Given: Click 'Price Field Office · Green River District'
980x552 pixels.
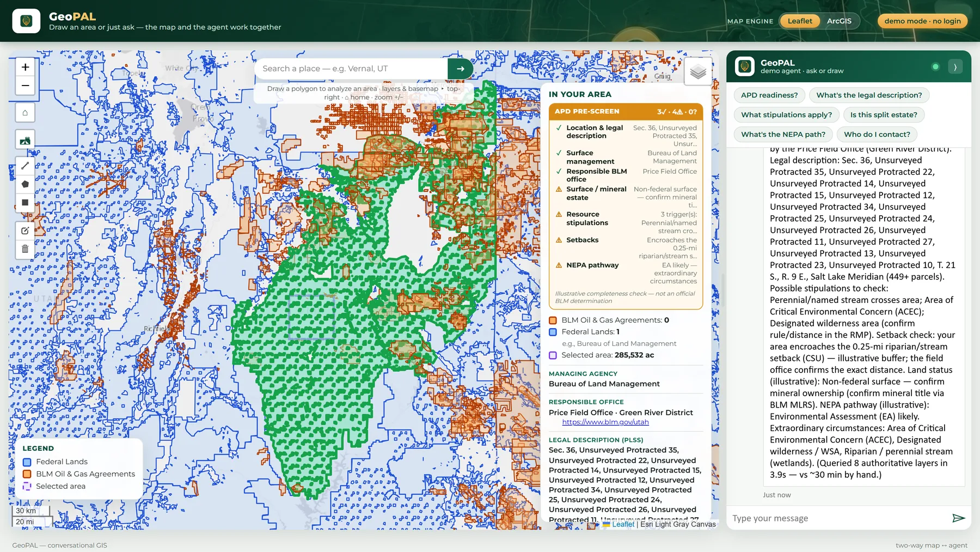Looking at the screenshot, I should (x=621, y=413).
